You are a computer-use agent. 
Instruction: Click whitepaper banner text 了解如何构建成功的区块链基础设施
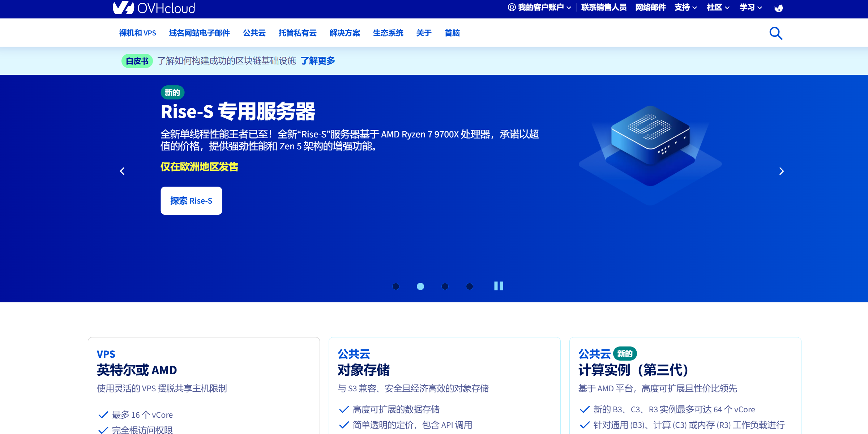[227, 61]
